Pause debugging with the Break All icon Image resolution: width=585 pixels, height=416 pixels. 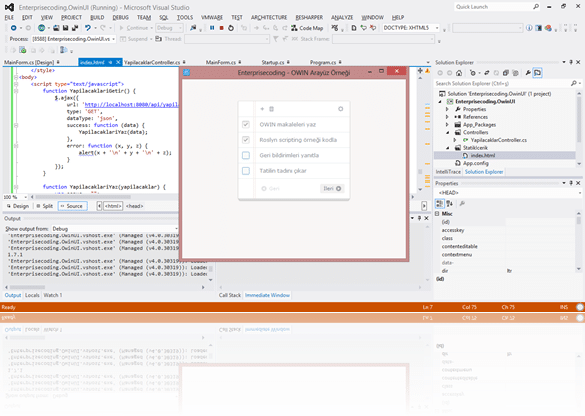(x=212, y=28)
